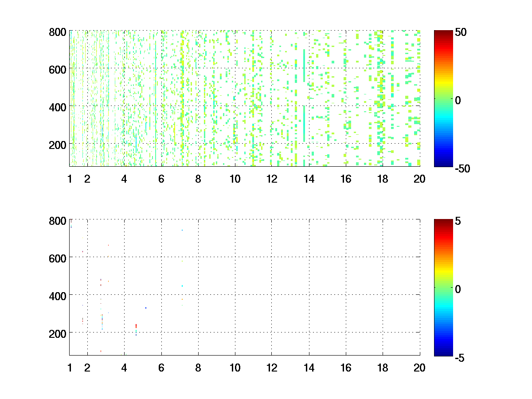The width and height of the screenshot is (532, 399).
Task: Click the '400' y-axis label of top plot
Action: click(58, 107)
